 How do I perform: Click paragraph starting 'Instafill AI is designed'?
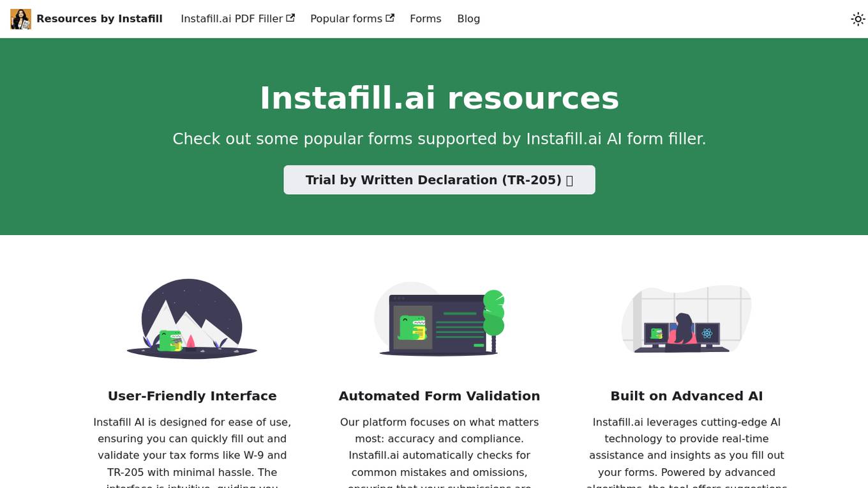point(192,452)
